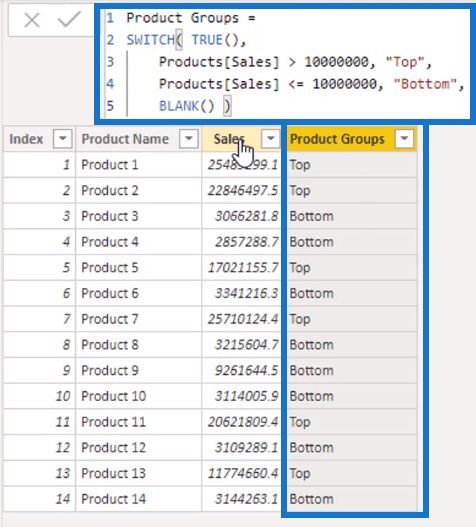Open the Sales column filter dropdown
Screen dimensions: 476x527
[x=271, y=138]
